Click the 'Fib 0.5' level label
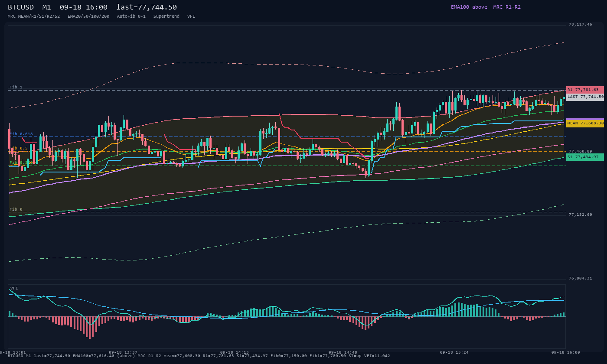This screenshot has height=364, width=607. tap(19, 148)
